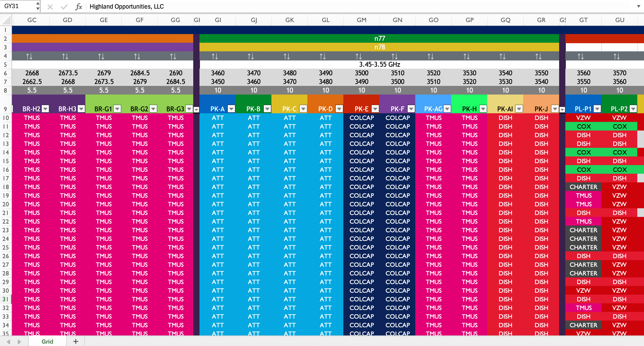
Task: Select row header 31
Action: (x=6, y=299)
